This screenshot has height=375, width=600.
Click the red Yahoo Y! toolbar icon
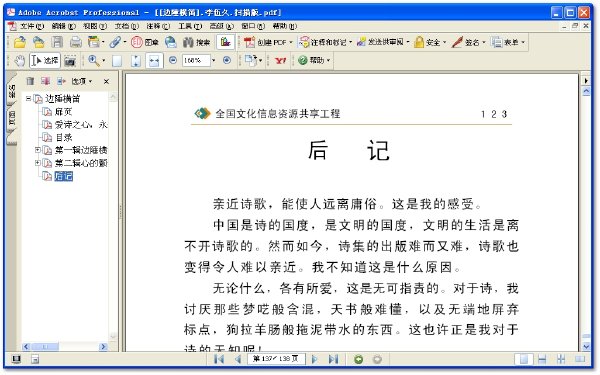click(280, 60)
